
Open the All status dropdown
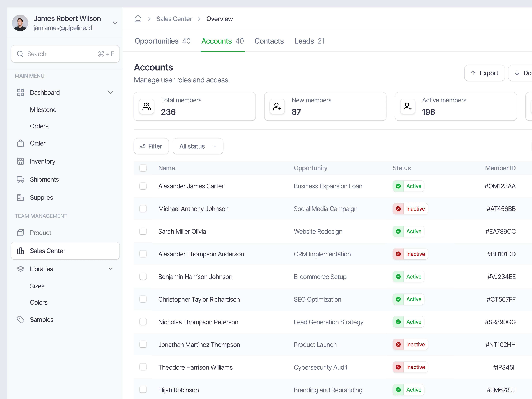click(x=198, y=146)
